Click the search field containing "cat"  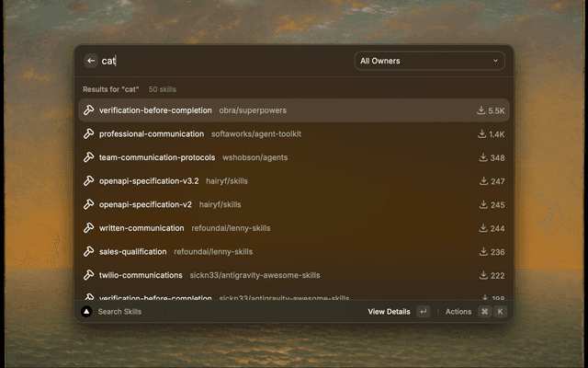[x=220, y=61]
